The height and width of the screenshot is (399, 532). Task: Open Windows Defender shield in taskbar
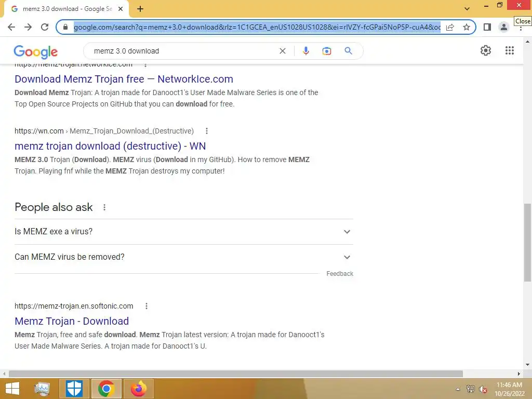[x=74, y=389]
